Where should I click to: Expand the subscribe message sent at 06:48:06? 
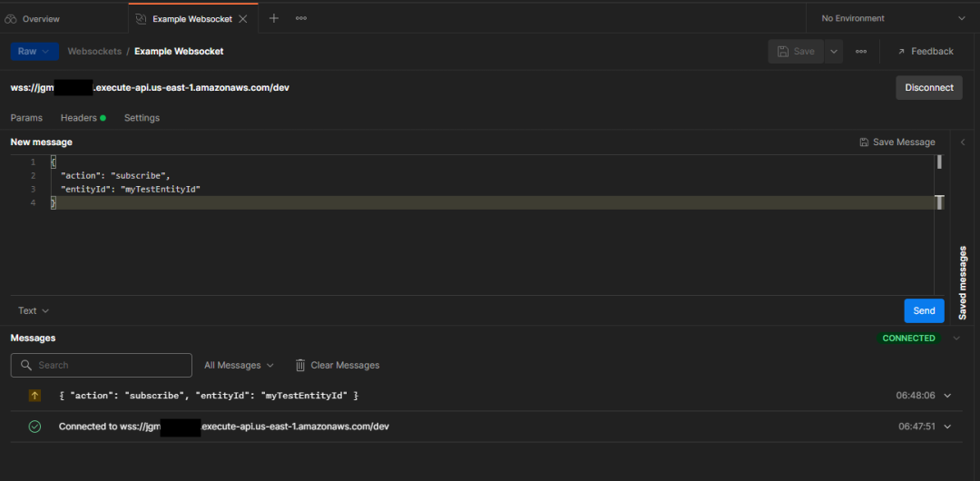tap(947, 396)
